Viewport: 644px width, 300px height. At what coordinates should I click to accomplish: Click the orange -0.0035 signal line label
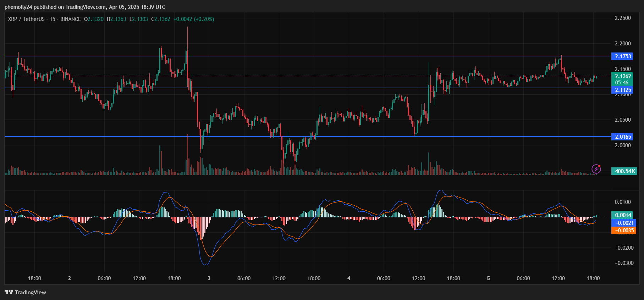pos(624,230)
